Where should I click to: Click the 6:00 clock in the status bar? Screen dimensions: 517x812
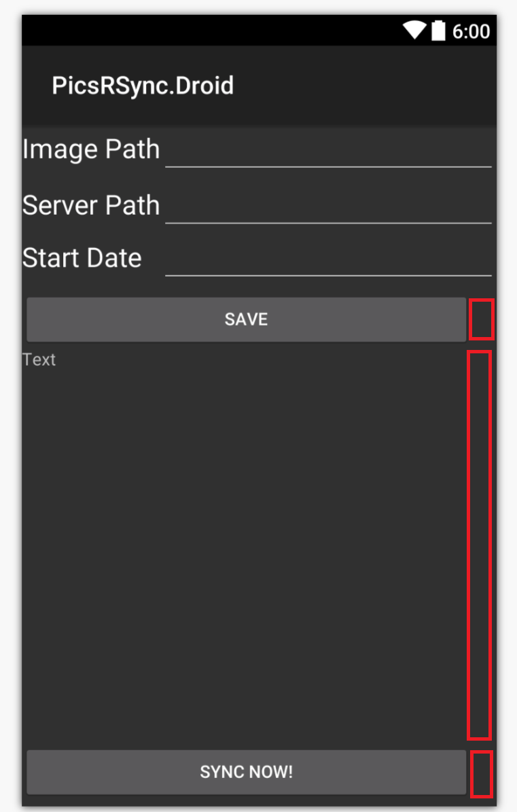tap(473, 31)
